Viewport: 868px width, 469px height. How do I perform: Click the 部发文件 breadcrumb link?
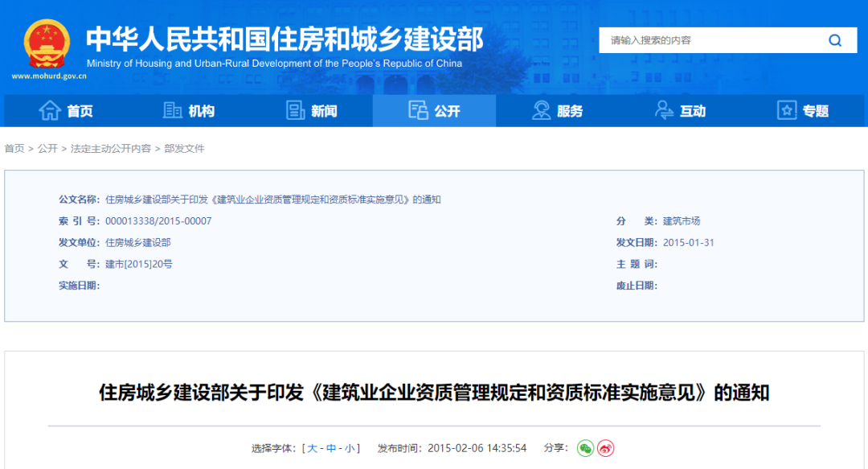(183, 148)
